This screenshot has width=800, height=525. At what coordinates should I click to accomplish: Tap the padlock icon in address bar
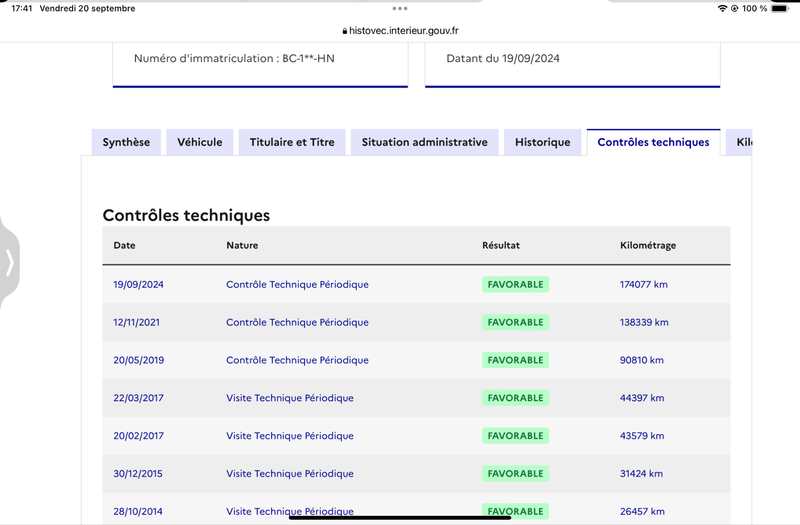345,31
